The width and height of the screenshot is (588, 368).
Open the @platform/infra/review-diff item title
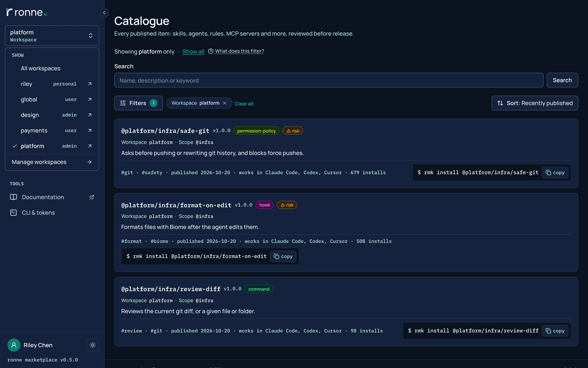171,289
